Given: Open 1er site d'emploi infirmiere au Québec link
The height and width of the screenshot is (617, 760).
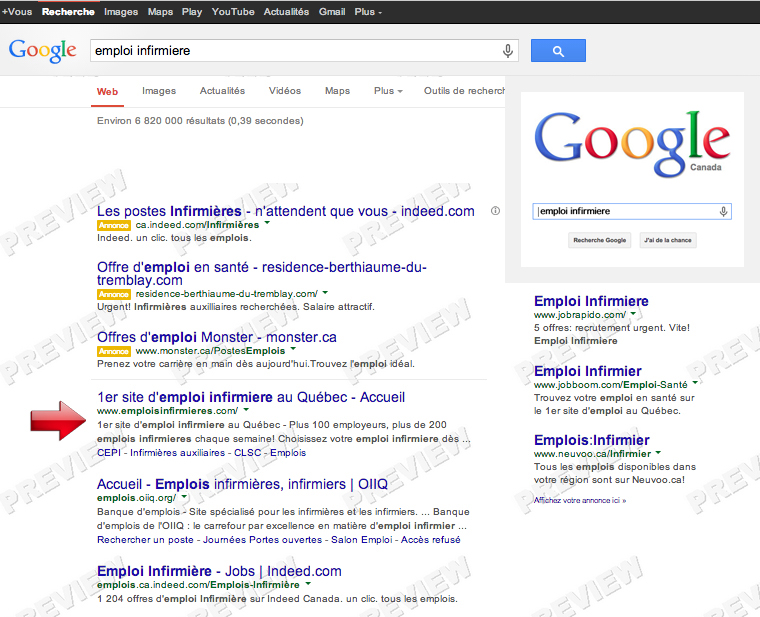Looking at the screenshot, I should [251, 397].
